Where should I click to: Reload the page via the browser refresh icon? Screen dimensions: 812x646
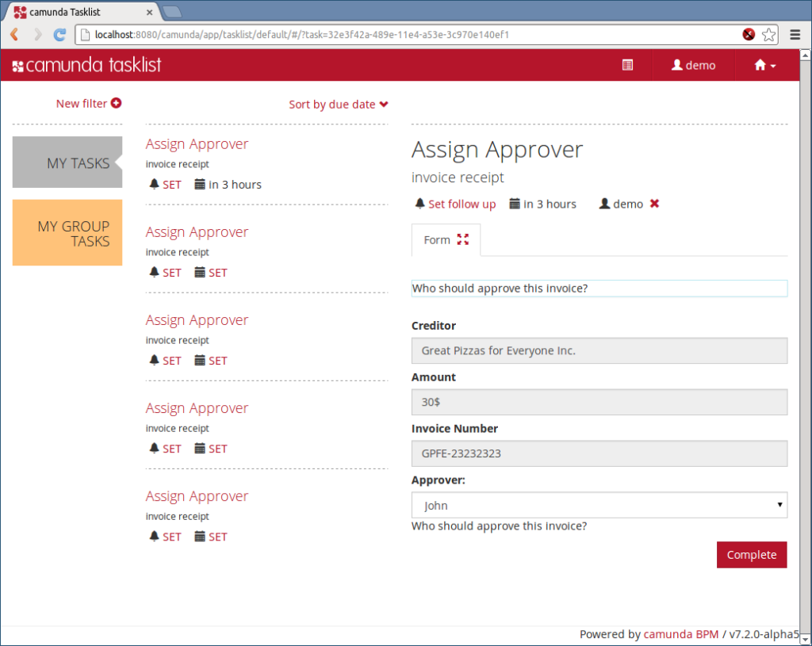pyautogui.click(x=58, y=34)
